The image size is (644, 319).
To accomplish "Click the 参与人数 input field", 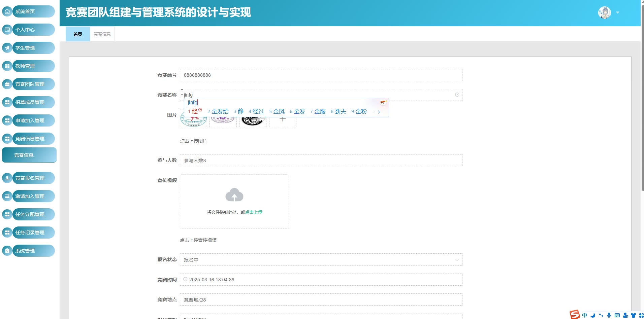I will point(321,160).
